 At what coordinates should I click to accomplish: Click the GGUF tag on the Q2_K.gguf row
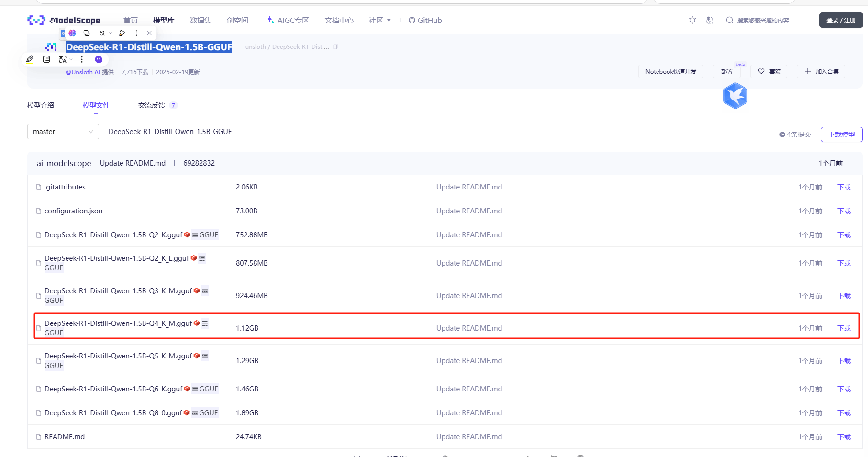pos(205,235)
